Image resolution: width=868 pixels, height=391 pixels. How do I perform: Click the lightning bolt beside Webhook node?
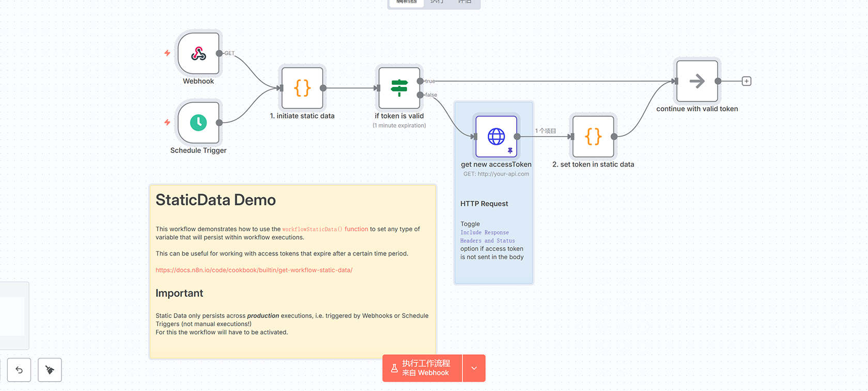click(x=167, y=53)
